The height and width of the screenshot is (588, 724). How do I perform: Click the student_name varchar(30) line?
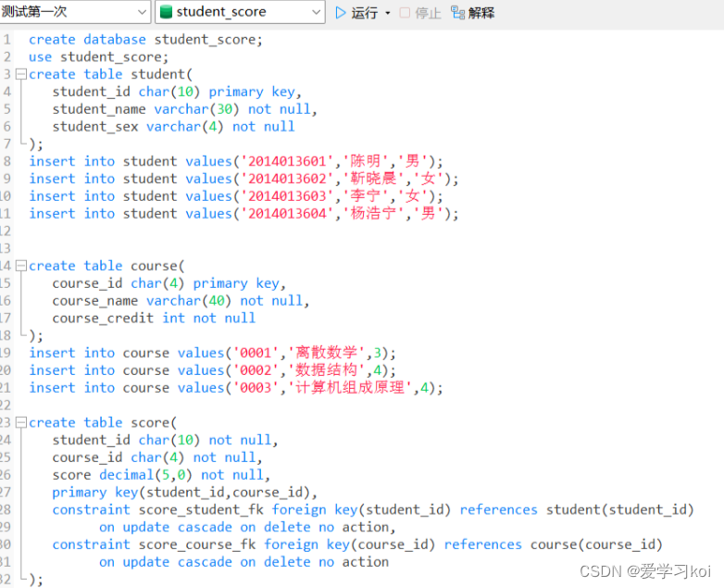point(184,109)
